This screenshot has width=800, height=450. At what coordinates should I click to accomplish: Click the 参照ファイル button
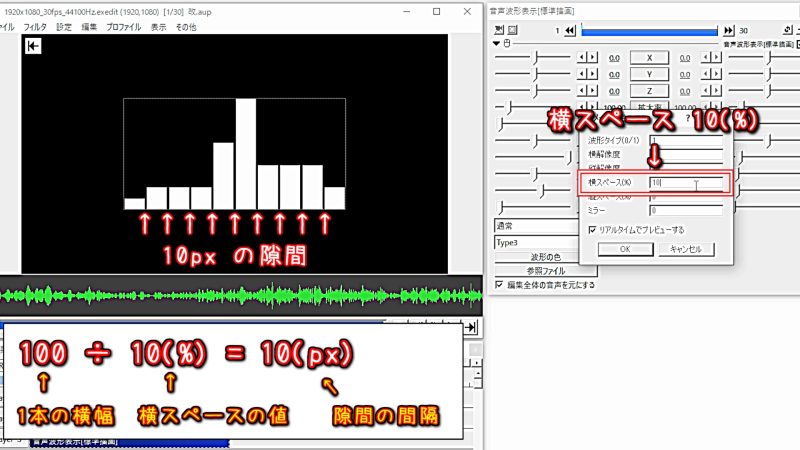pyautogui.click(x=545, y=270)
